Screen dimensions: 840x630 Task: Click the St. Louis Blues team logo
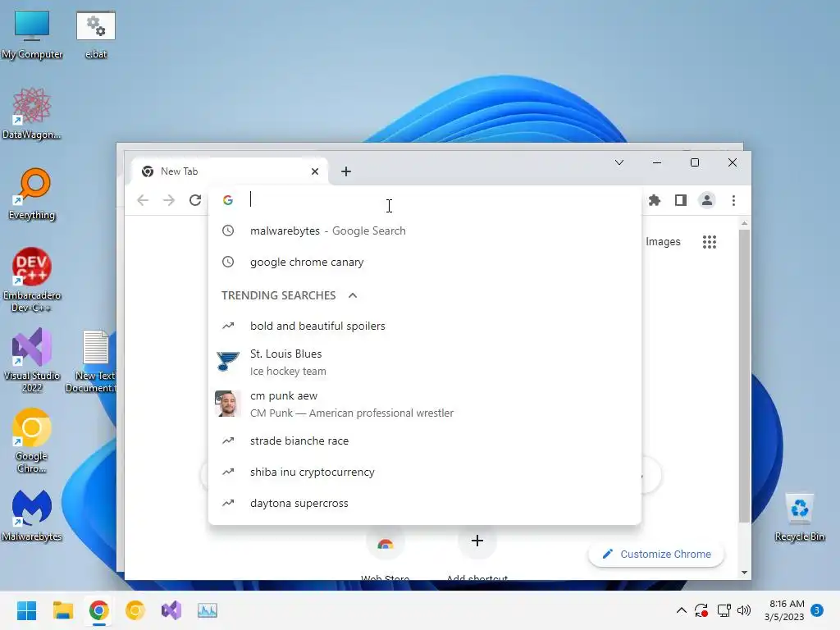point(228,362)
